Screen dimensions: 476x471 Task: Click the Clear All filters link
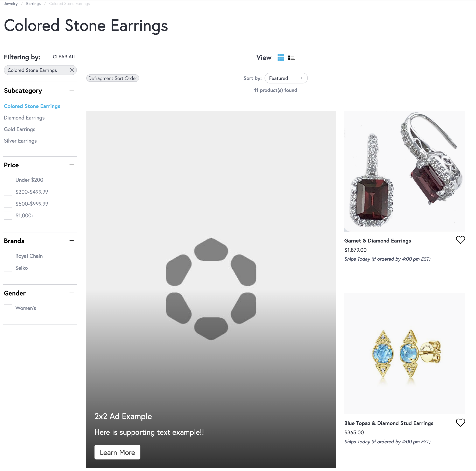point(65,57)
